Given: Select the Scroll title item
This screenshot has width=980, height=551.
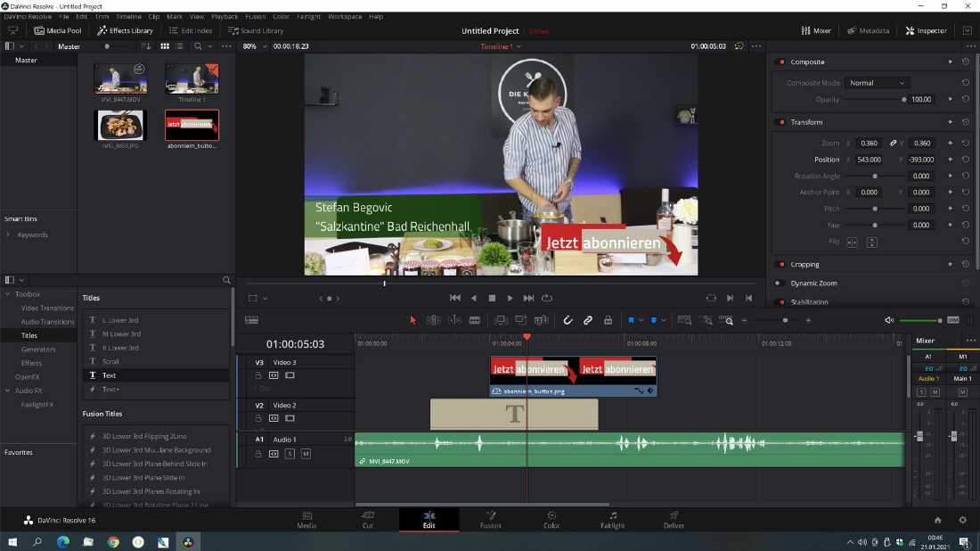Looking at the screenshot, I should click(x=110, y=361).
